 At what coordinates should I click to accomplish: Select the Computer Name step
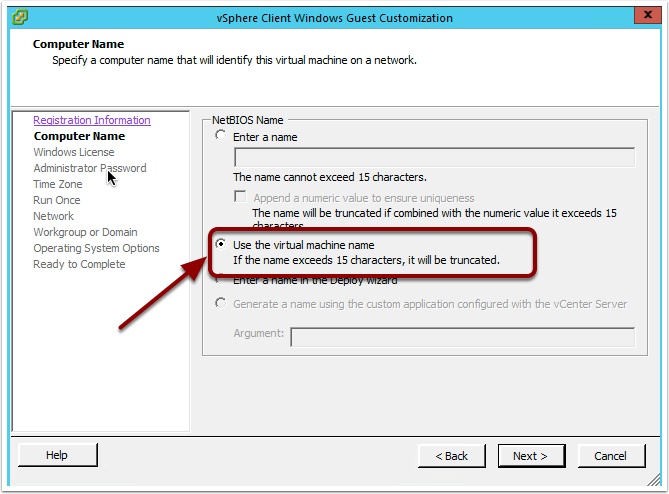79,136
